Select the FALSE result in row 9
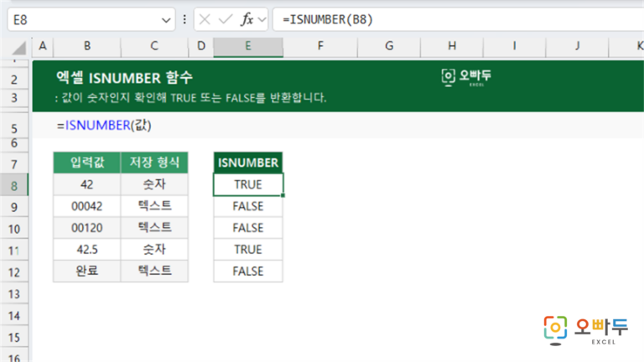 248,206
